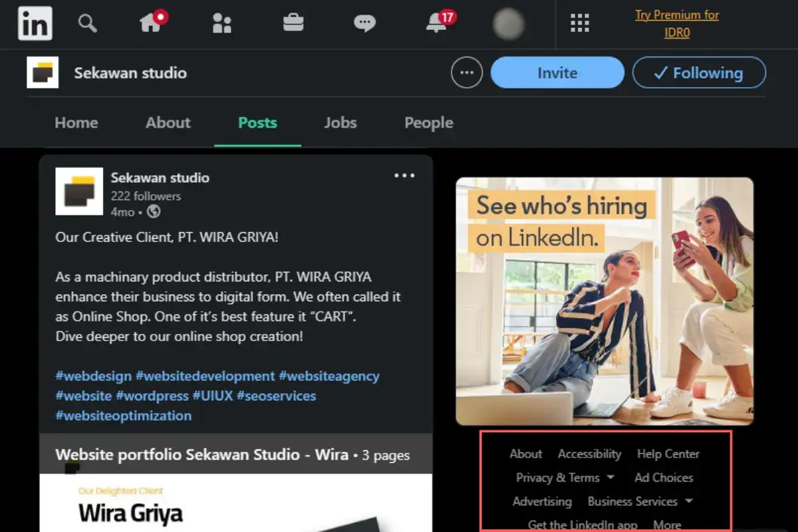Click footer Accessibility link
The width and height of the screenshot is (798, 532).
tap(590, 454)
